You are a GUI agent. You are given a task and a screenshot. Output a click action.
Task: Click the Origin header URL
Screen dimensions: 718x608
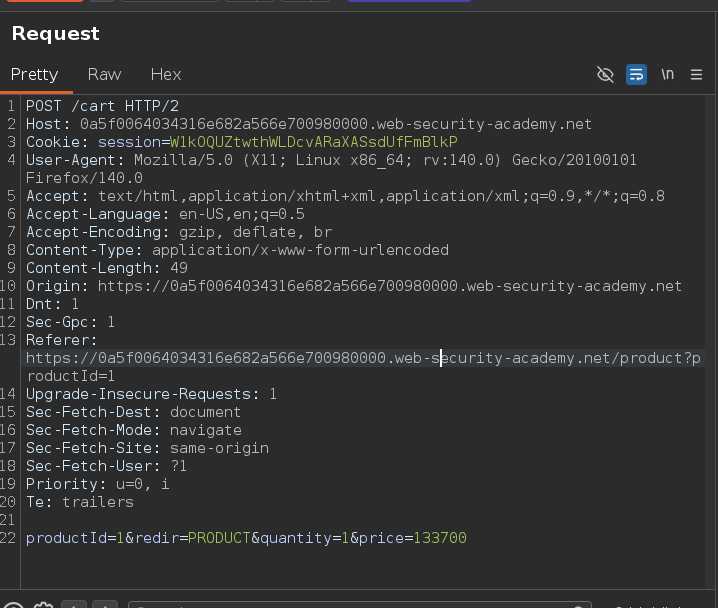(x=390, y=286)
